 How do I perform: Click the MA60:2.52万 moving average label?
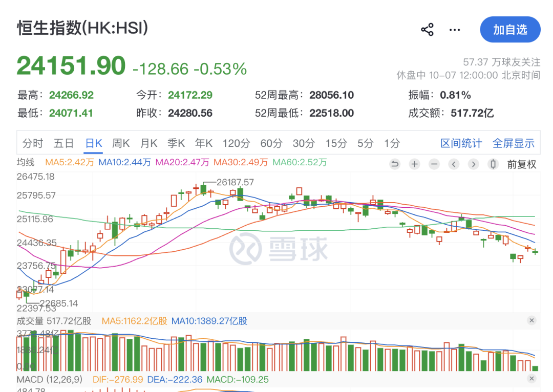pos(300,163)
